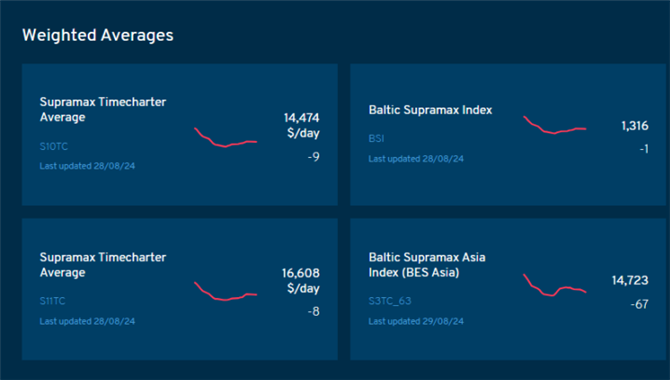Click the BSI code link

pyautogui.click(x=376, y=138)
